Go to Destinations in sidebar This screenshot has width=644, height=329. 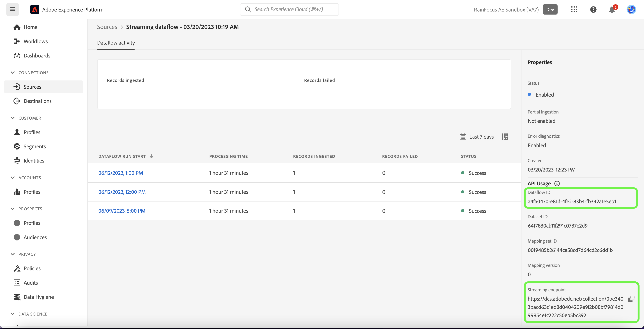coord(38,101)
